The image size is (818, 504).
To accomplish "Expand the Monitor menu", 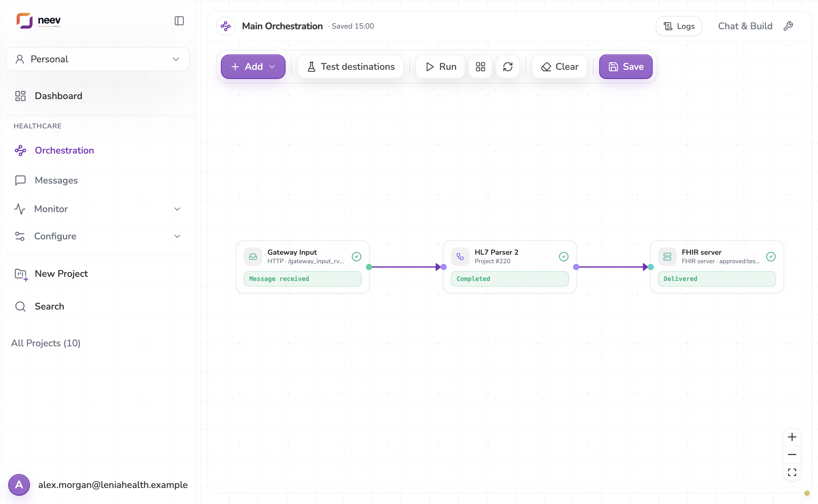I will [x=98, y=209].
